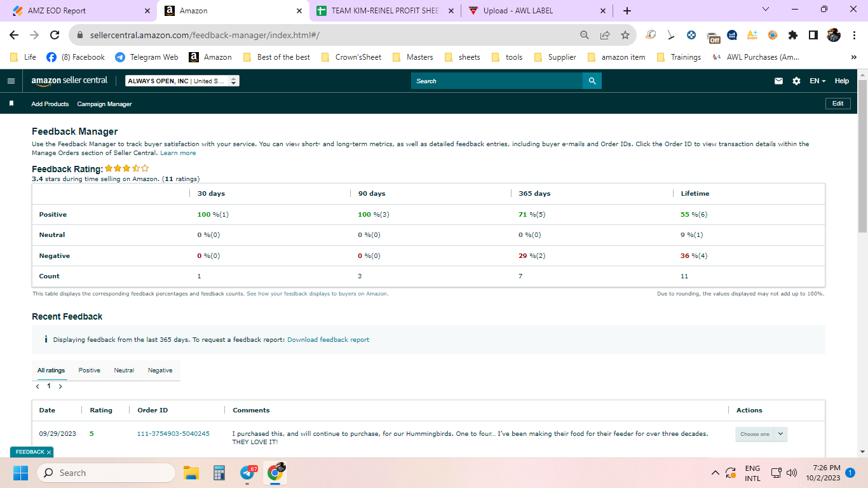Show more bookmarks with the double chevron
868x488 pixels.
pos(853,57)
